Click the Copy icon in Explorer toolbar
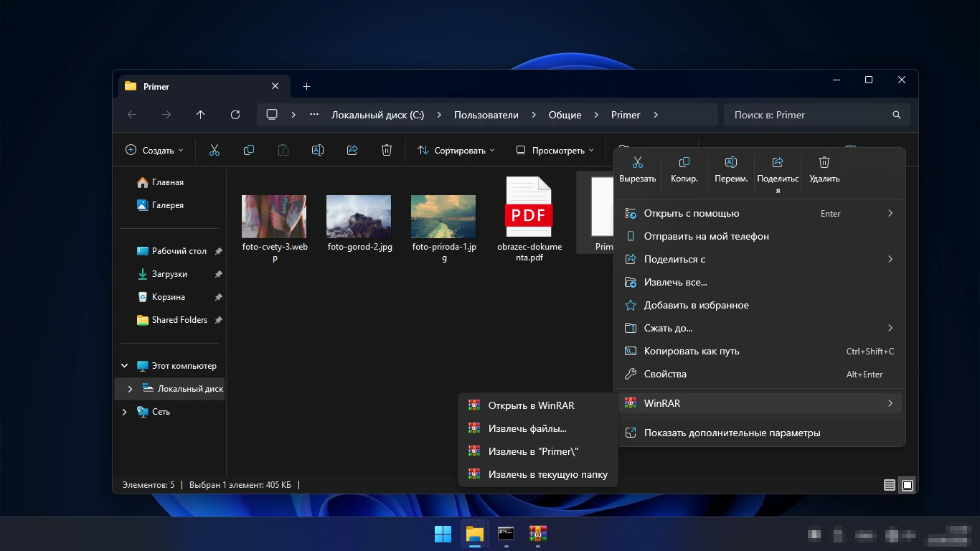The image size is (980, 551). click(249, 150)
